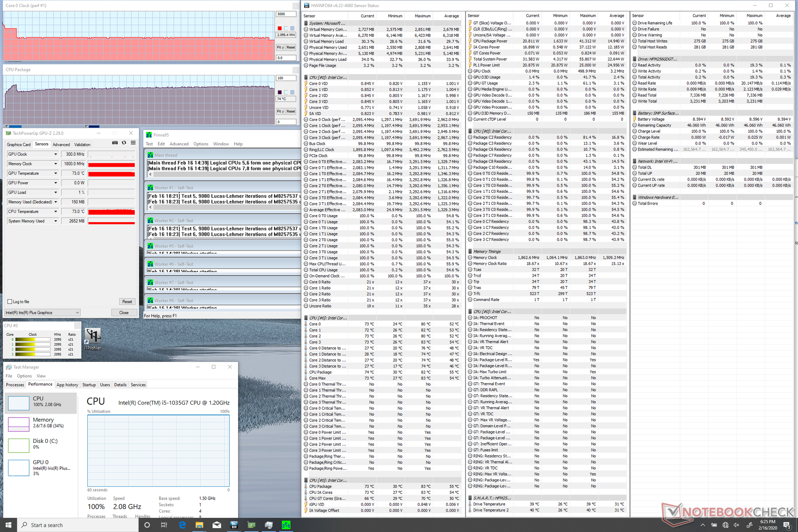Open the Memory Used (Dedicated) dropdown
Screen dimensions: 798x532
55,202
